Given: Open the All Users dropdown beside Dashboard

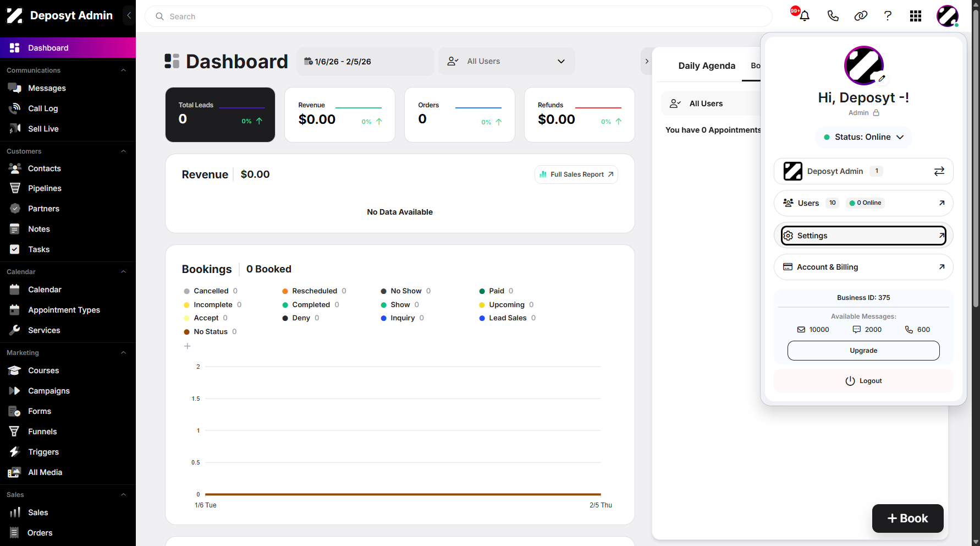Looking at the screenshot, I should [x=506, y=61].
